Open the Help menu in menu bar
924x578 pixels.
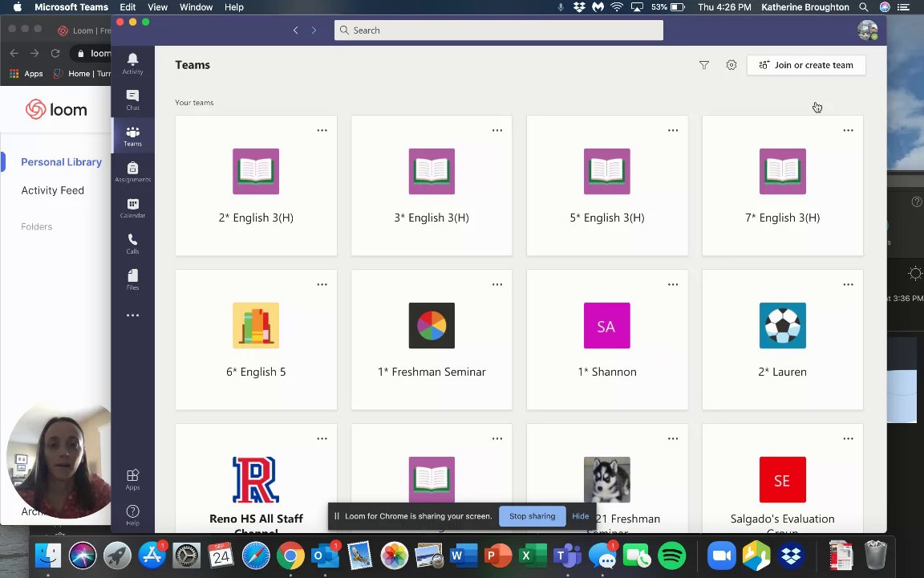pyautogui.click(x=234, y=7)
